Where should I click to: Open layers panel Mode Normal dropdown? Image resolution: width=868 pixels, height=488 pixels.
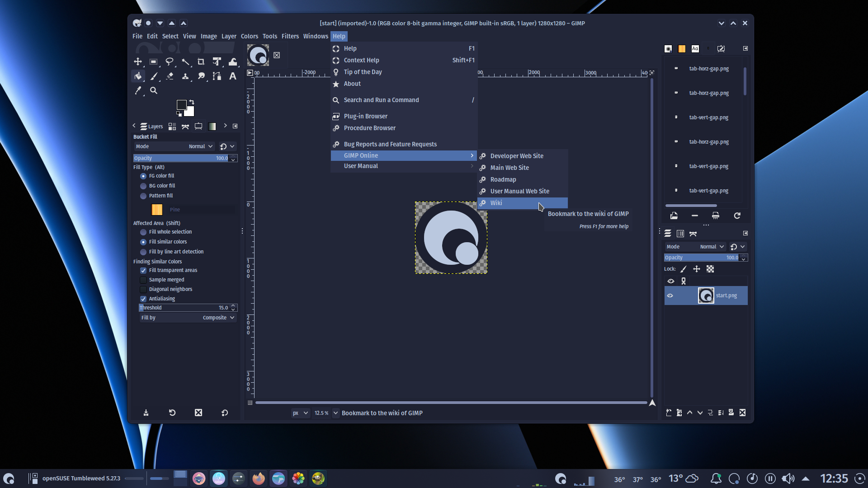click(695, 247)
